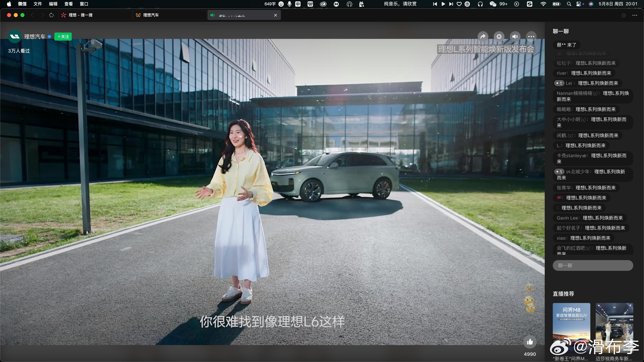Open the 窗口 menu
This screenshot has width=644, height=362.
click(x=84, y=4)
